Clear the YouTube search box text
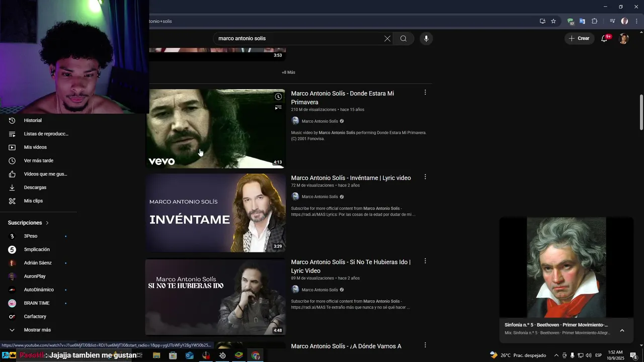Image resolution: width=644 pixels, height=362 pixels. point(387,39)
